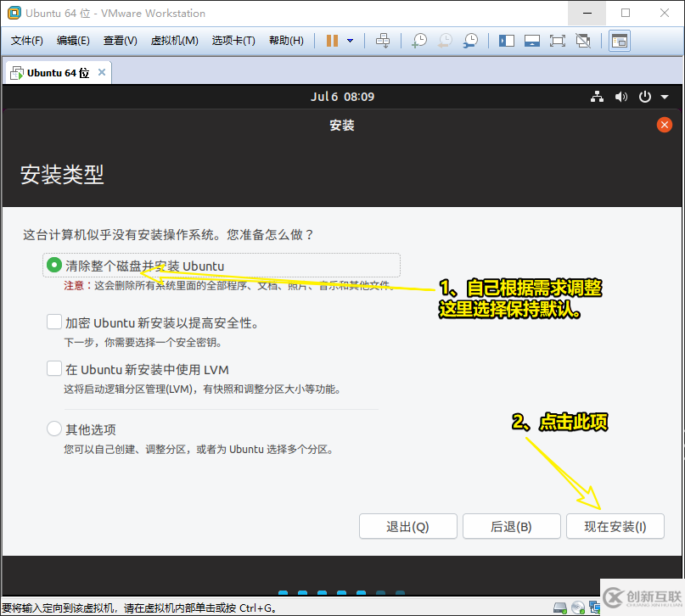This screenshot has height=616, width=685.
Task: Click the CD/DVD drive status bar icon
Action: pyautogui.click(x=578, y=608)
